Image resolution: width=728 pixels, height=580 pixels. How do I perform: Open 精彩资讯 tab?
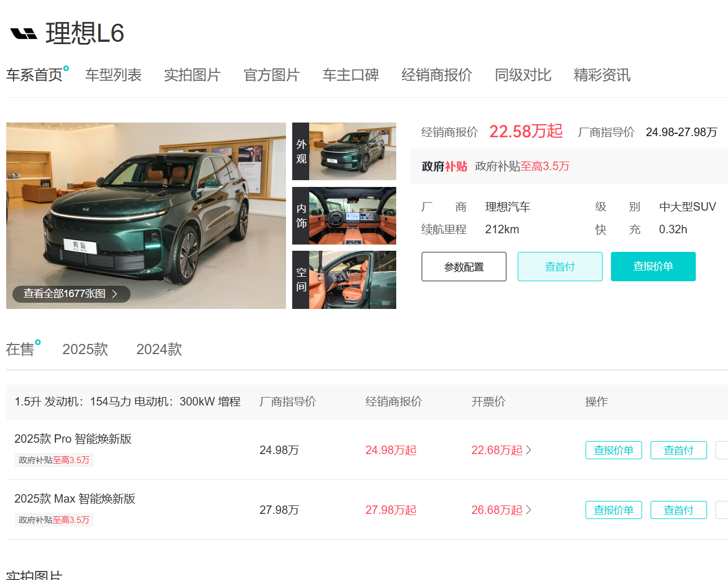click(603, 75)
